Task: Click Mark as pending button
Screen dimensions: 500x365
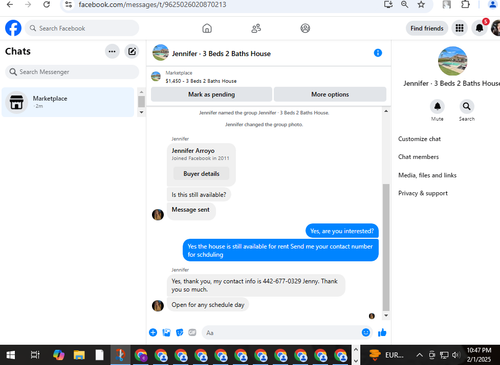Action: pos(211,94)
